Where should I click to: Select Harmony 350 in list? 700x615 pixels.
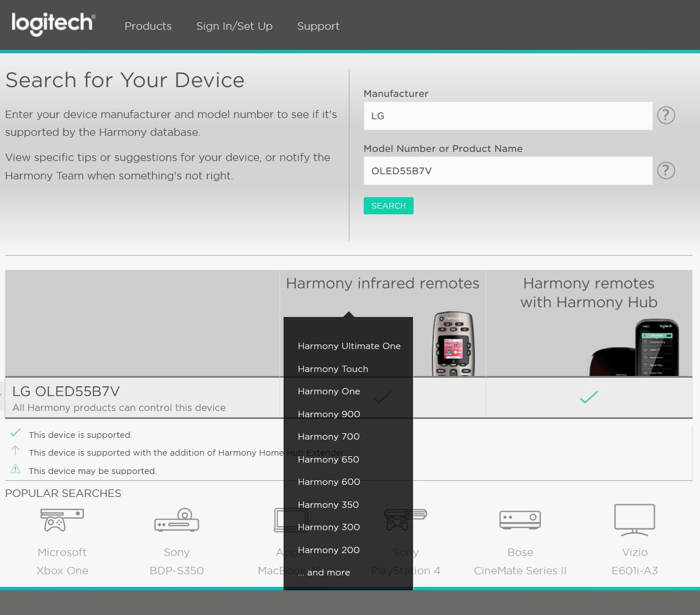click(x=328, y=505)
